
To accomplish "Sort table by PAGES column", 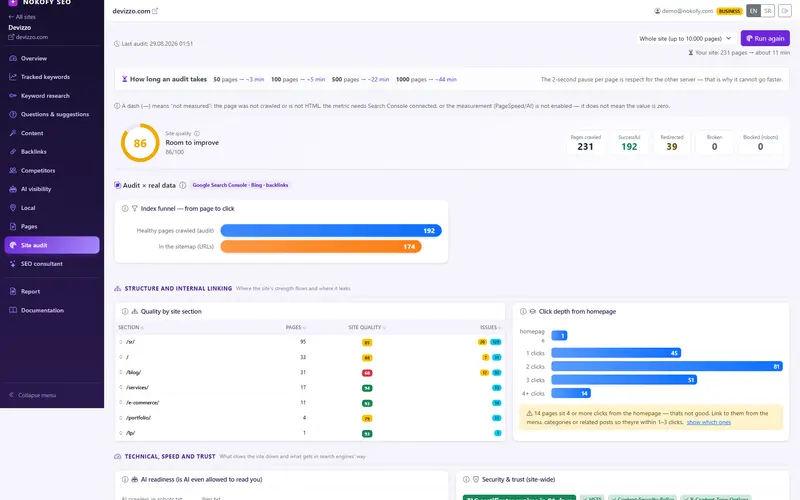I will pyautogui.click(x=295, y=328).
